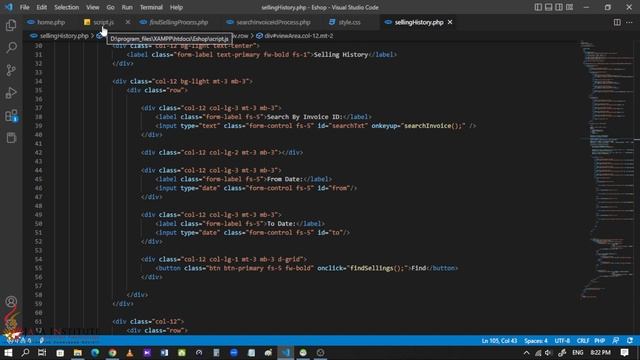Switch to the findSellingProcess.php tab
Screen dimensions: 640x360
179,22
